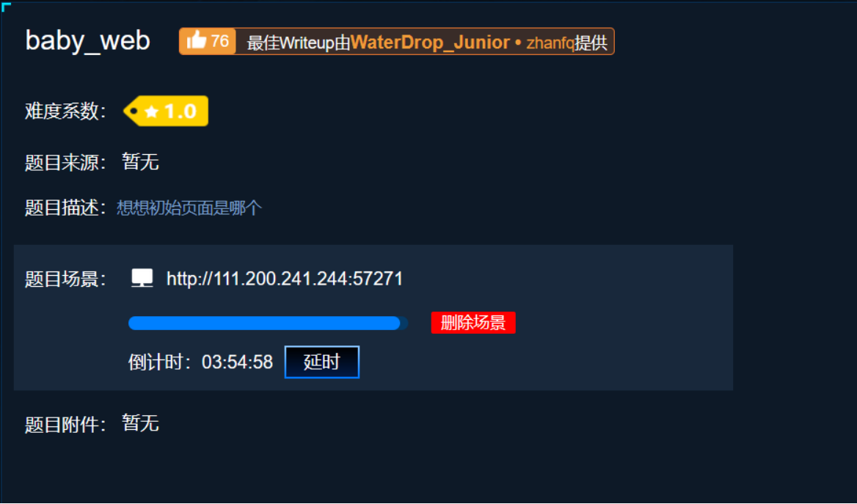
Task: Click the monitor icon beside scenario URL
Action: pyautogui.click(x=142, y=278)
